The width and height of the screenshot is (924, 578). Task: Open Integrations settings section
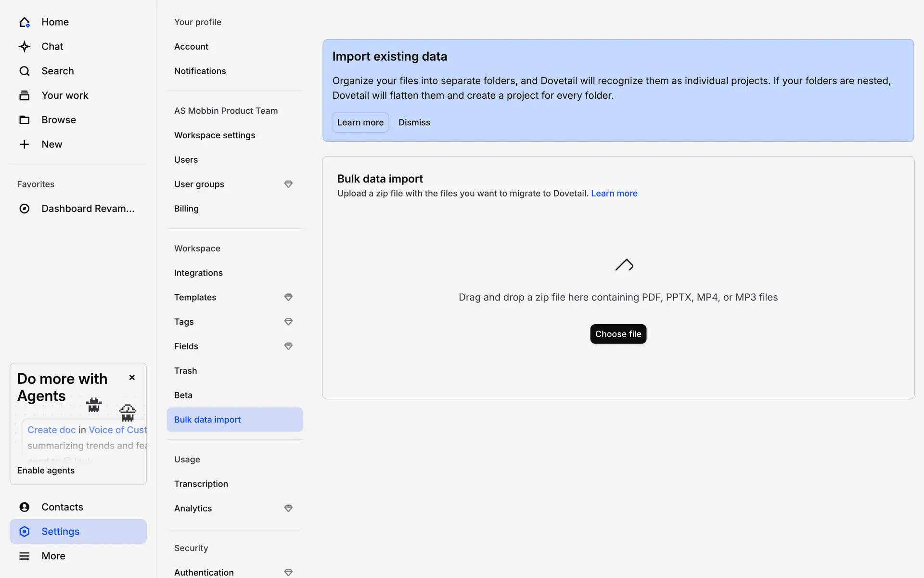[198, 273]
